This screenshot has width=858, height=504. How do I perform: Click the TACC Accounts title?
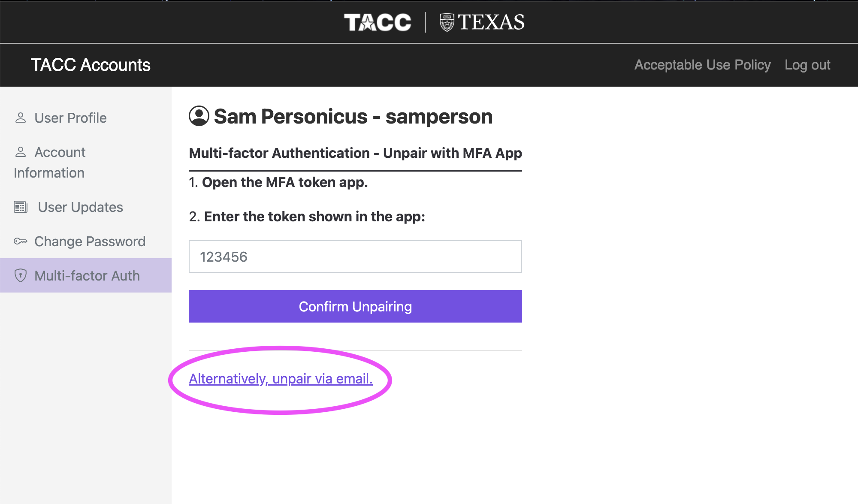tap(91, 65)
